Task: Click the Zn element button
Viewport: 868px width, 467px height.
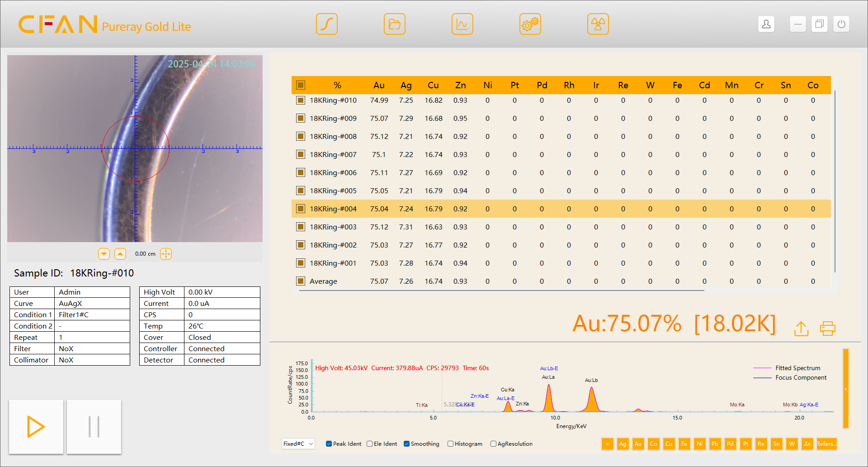Action: pos(807,444)
